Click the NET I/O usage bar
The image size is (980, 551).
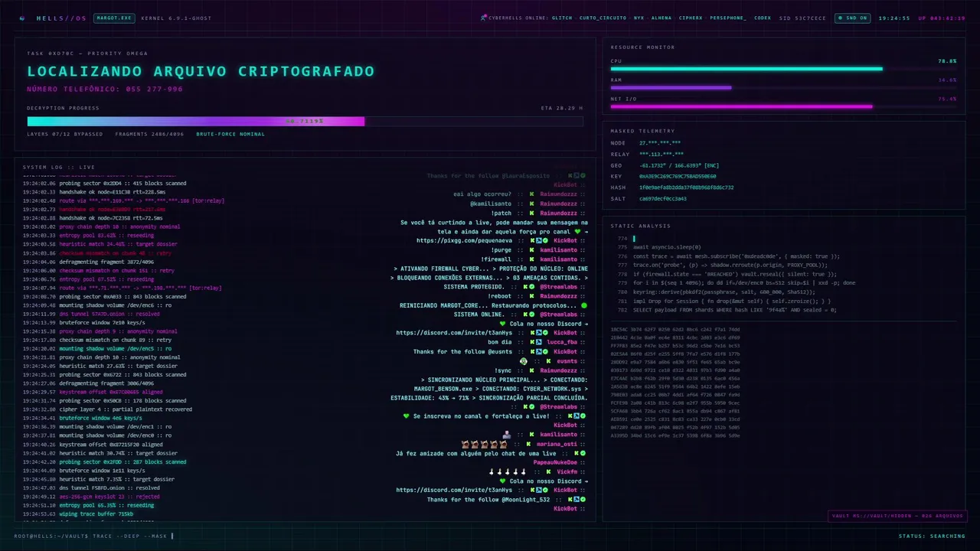pos(783,106)
